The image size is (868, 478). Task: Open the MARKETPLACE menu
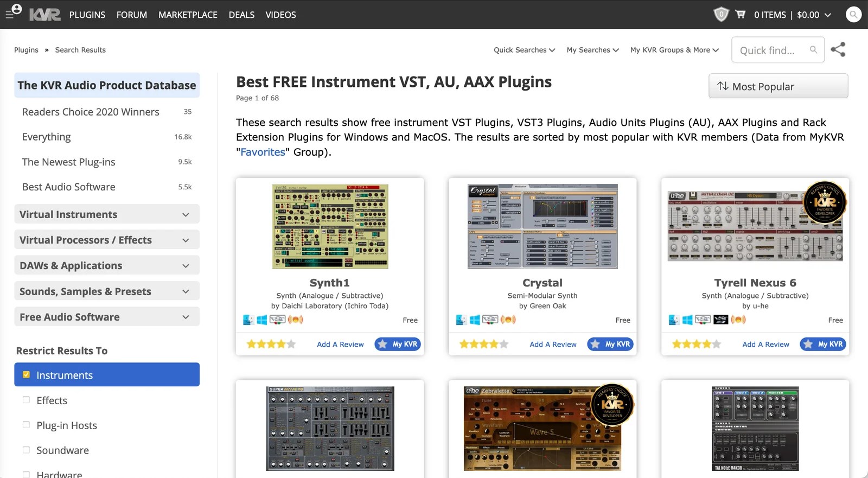[x=188, y=15]
